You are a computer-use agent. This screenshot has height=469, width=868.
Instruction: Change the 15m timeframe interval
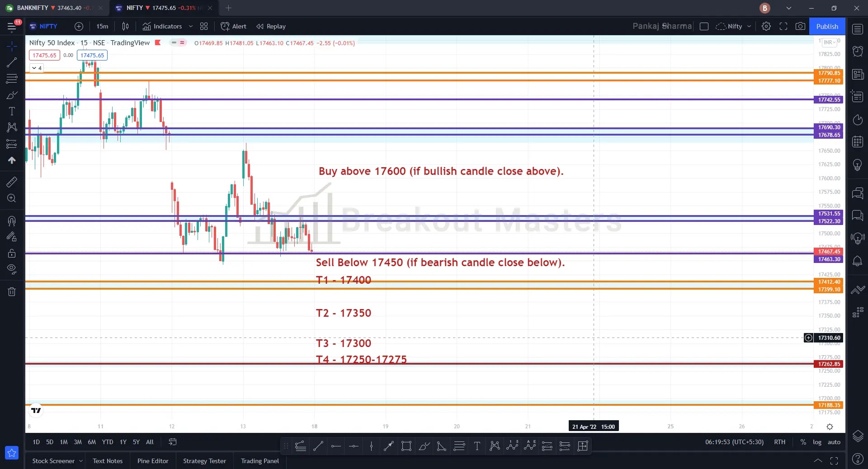tap(102, 27)
